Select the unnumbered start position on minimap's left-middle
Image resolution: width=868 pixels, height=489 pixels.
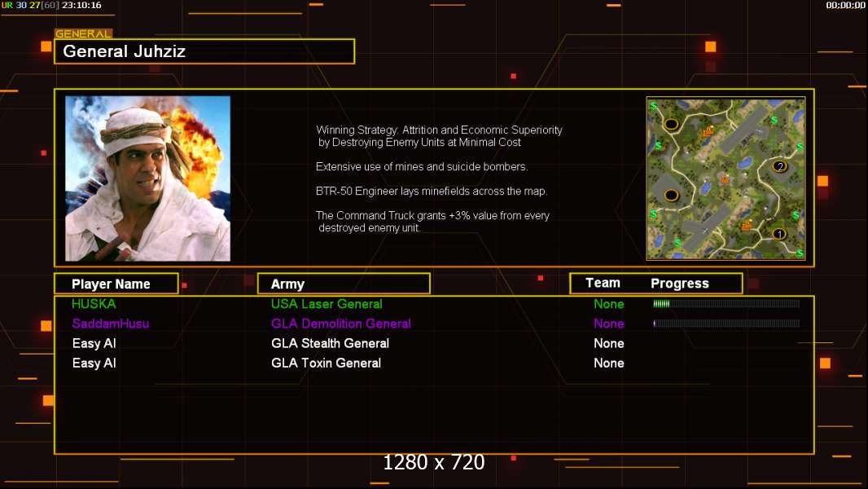672,196
